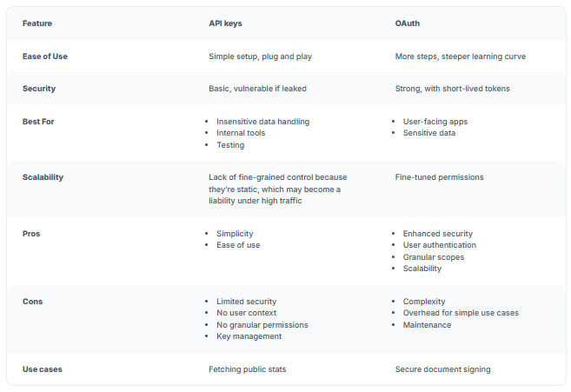Select the Pros row label
The width and height of the screenshot is (571, 392).
tap(31, 234)
